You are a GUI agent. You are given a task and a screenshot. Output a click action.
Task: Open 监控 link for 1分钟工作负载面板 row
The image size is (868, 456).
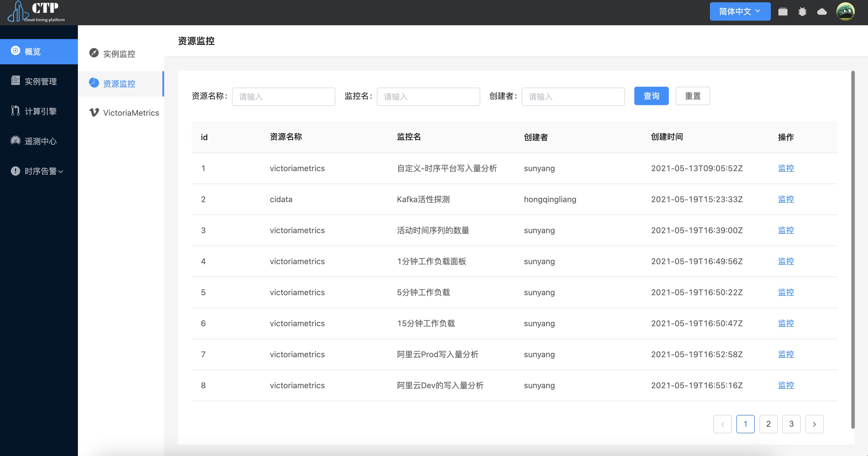786,261
